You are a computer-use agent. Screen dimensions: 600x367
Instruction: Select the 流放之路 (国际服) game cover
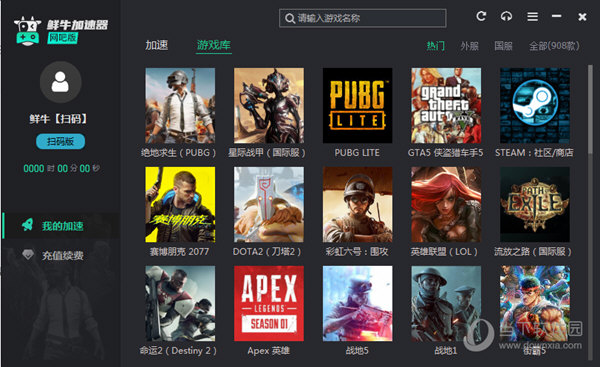535,204
